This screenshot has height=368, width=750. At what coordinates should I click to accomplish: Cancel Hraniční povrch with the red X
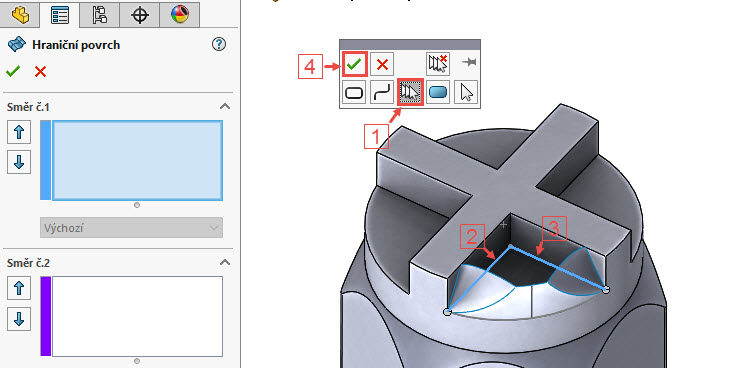(41, 72)
